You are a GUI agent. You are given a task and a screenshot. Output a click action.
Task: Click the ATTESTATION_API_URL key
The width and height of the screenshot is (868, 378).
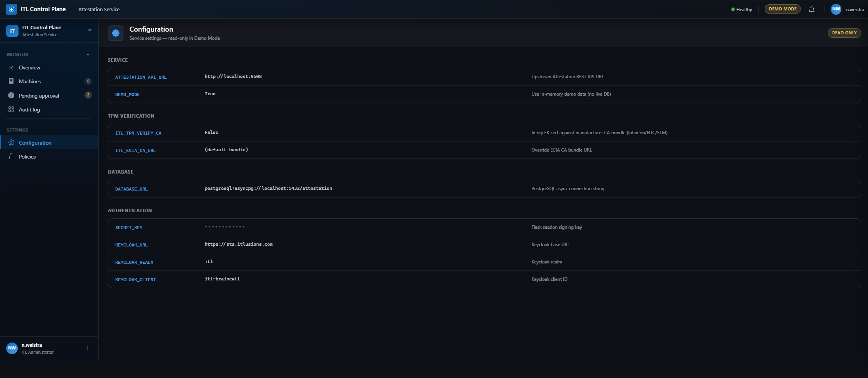click(141, 77)
